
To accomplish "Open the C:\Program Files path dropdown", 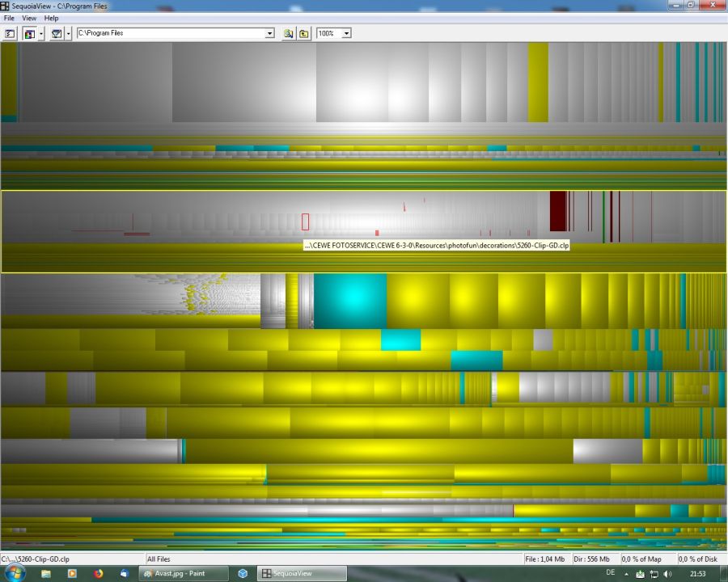I will coord(269,33).
